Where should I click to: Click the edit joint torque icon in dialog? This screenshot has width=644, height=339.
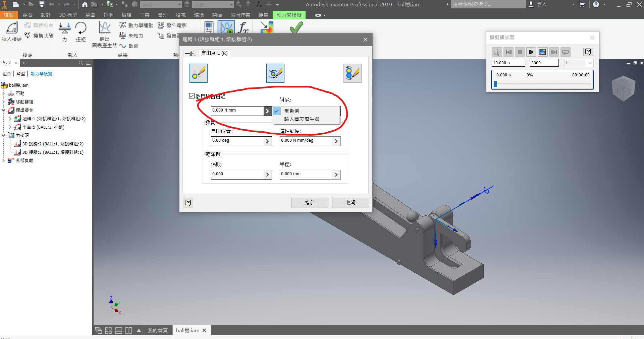pos(275,73)
